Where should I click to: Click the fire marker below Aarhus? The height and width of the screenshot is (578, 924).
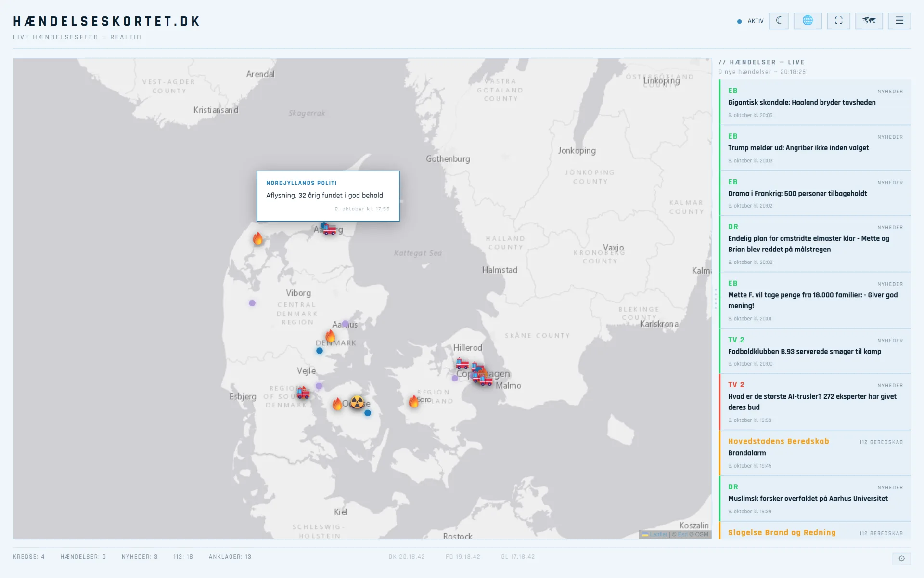point(330,336)
